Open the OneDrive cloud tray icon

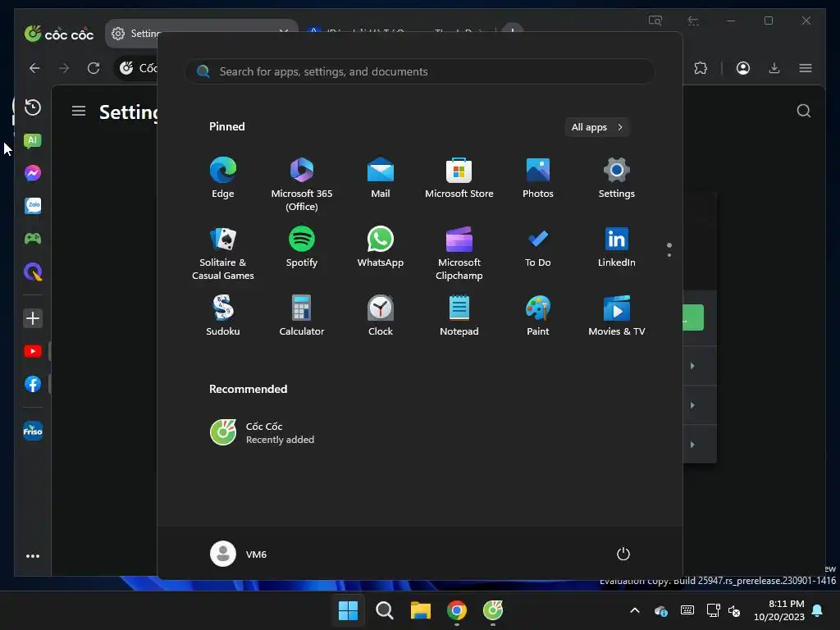(x=661, y=610)
